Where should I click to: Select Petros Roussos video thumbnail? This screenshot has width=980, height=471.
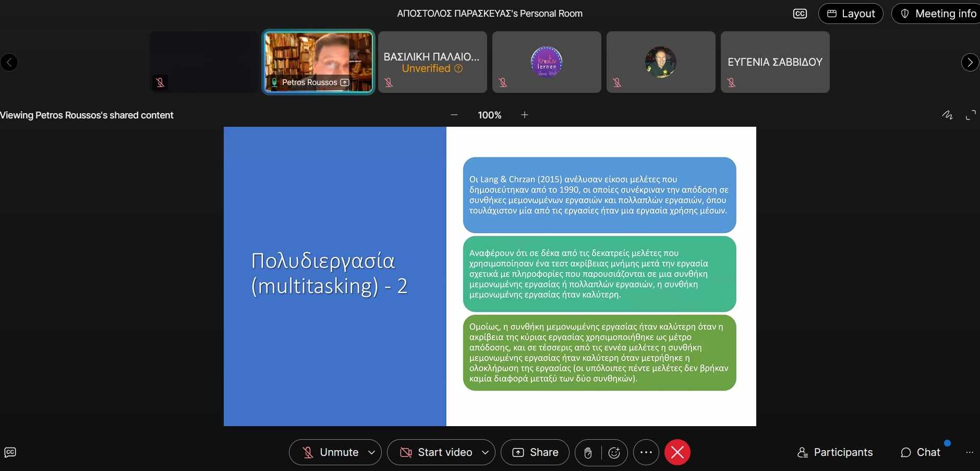pyautogui.click(x=318, y=62)
